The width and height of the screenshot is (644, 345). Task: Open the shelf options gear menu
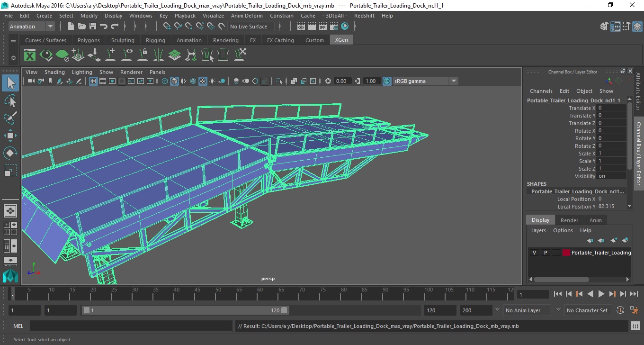pos(13,57)
